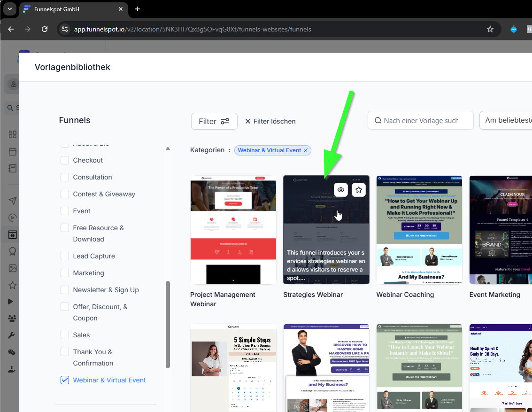Open media image icon in sidebar
The image size is (532, 412).
pos(13,268)
